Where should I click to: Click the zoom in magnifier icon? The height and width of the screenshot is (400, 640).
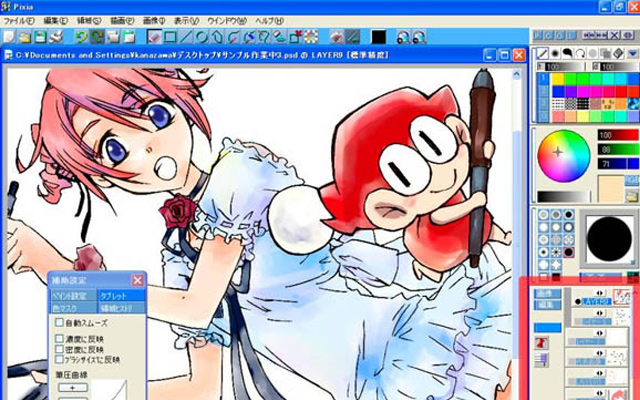[403, 37]
